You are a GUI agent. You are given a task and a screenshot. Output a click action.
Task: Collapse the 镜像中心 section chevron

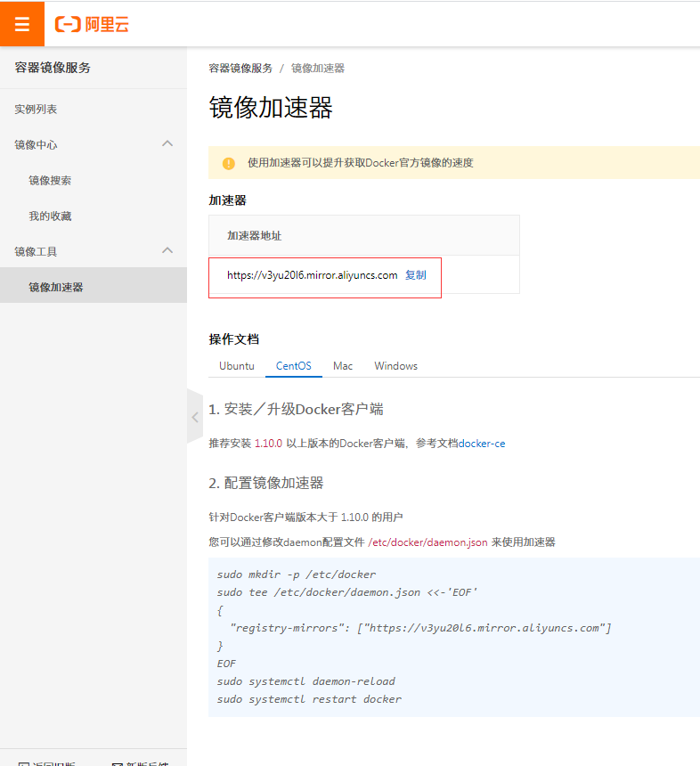click(x=167, y=143)
